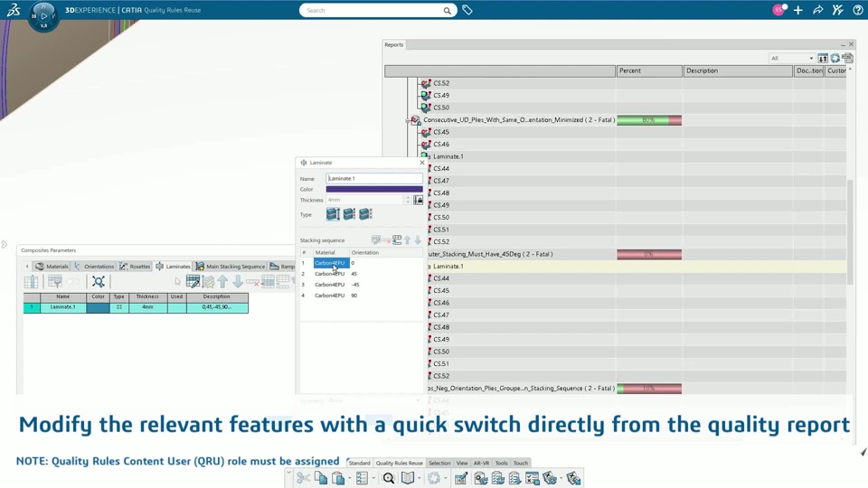Select the second laminate type icon
The width and height of the screenshot is (868, 488).
click(349, 214)
